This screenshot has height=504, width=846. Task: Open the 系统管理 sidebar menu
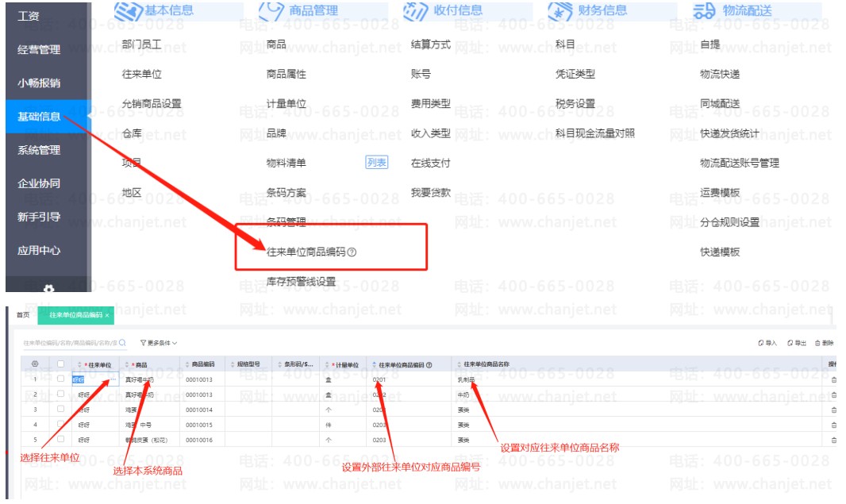point(39,150)
